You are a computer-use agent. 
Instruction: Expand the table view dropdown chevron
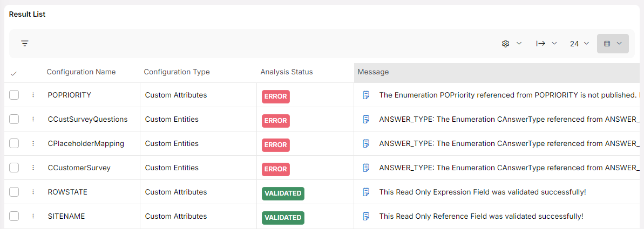619,44
